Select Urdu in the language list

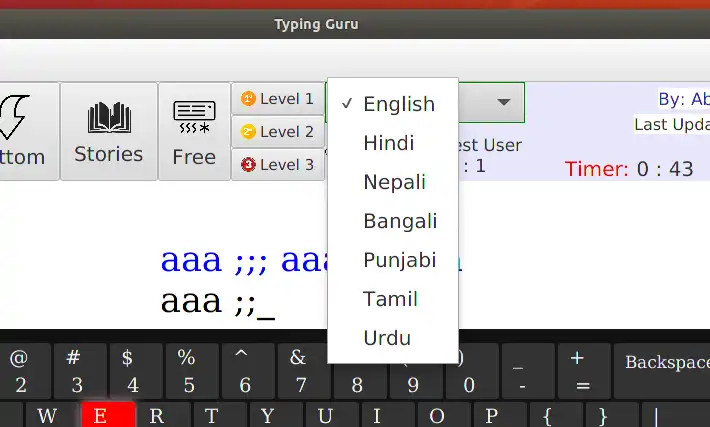393,338
